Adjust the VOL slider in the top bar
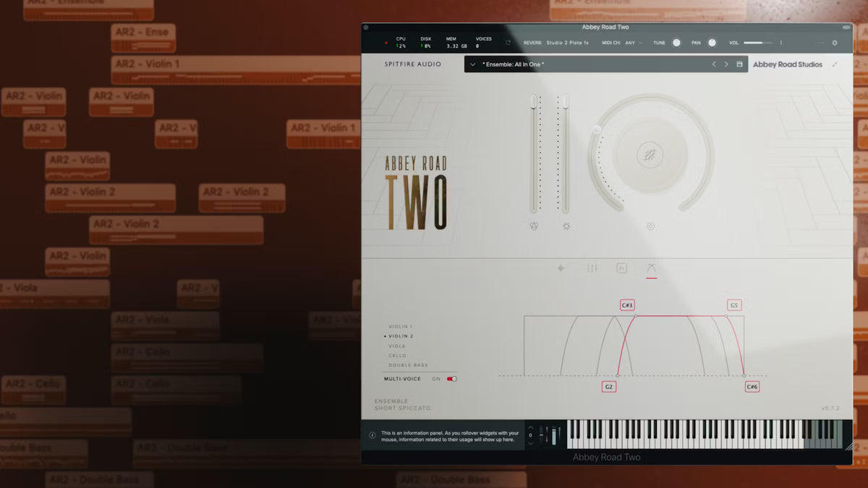Screen dimensions: 868x488 click(758, 43)
